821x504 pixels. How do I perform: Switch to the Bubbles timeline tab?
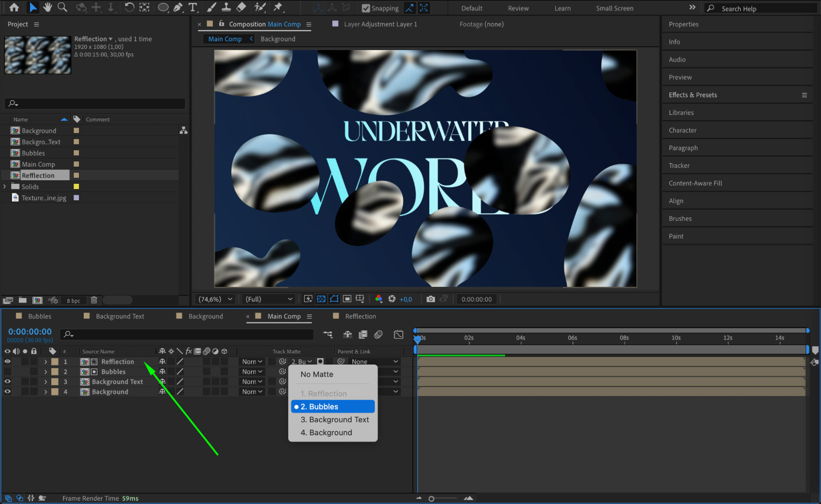point(39,316)
